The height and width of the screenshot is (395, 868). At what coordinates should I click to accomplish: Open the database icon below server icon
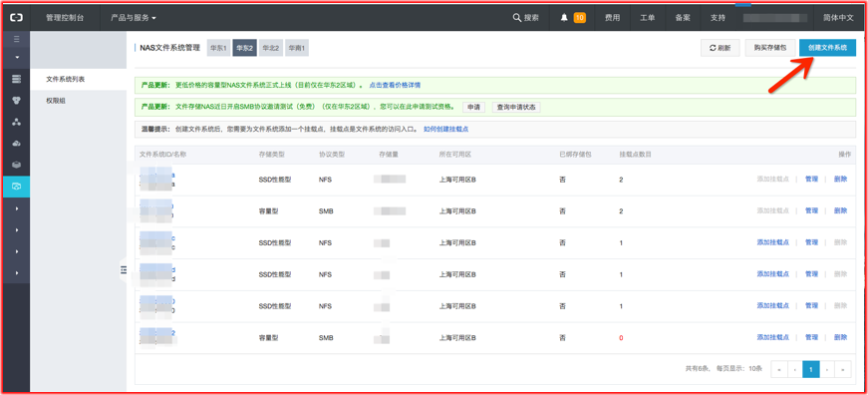[x=16, y=101]
